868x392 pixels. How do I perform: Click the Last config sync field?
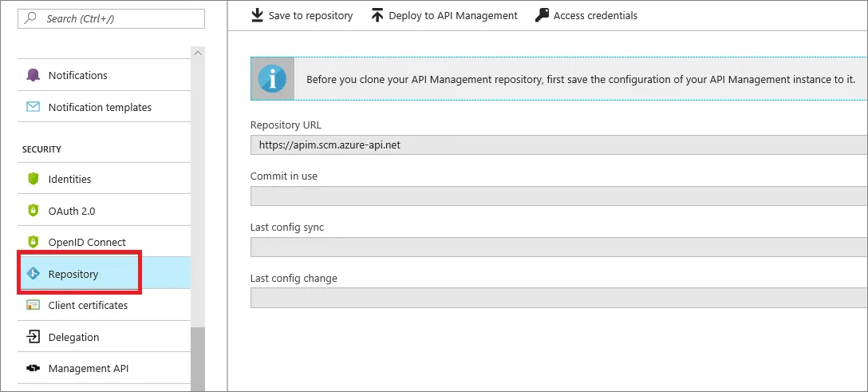point(558,247)
